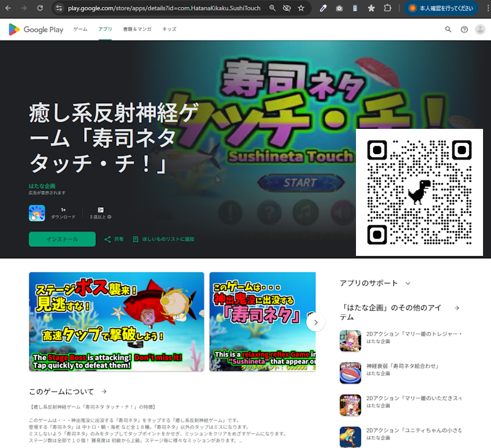This screenshot has width=491, height=448.
Task: Open the ステージボス襲来 screenshot
Action: 117,322
